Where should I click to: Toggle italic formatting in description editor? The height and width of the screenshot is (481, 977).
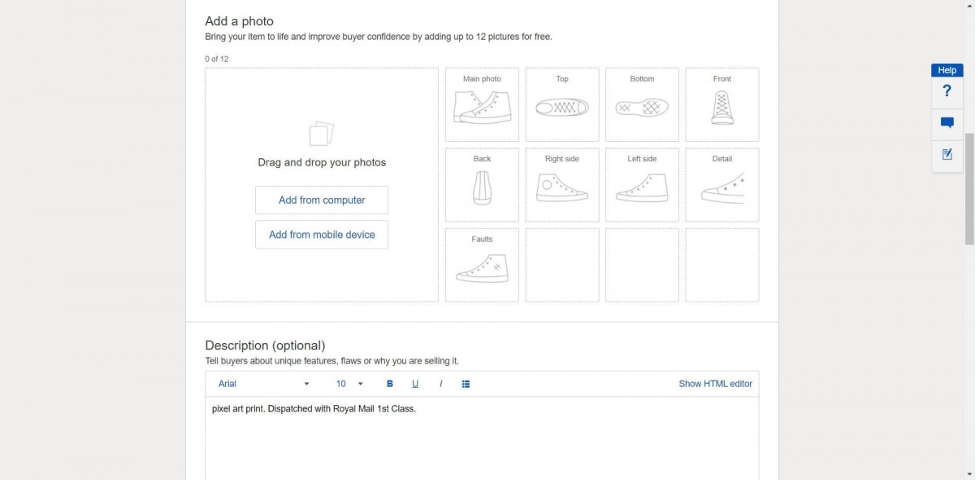(x=440, y=384)
